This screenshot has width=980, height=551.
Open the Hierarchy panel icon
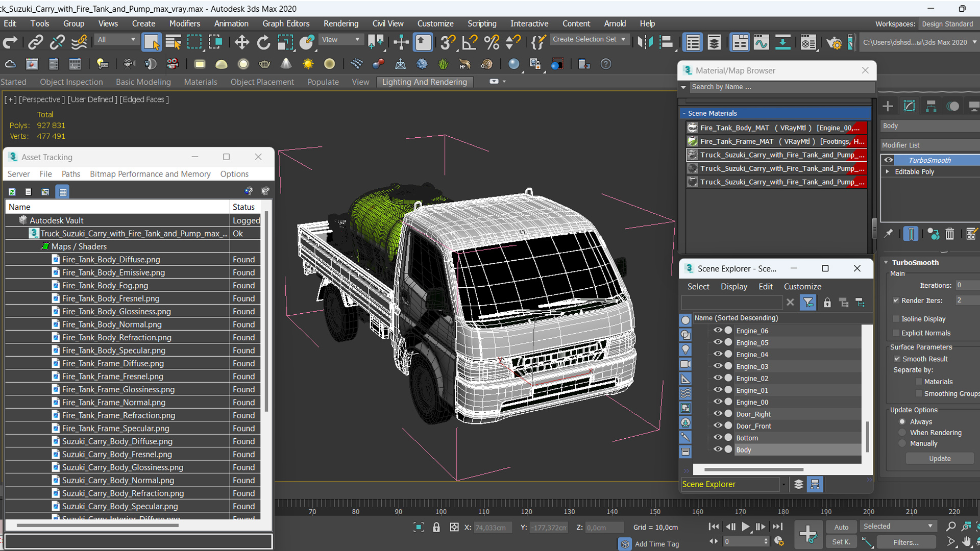(931, 106)
